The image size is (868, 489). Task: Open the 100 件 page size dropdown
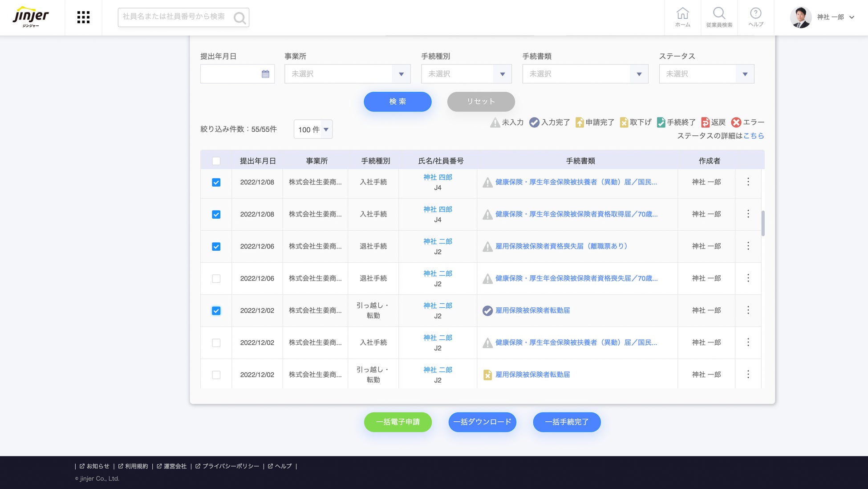click(313, 130)
